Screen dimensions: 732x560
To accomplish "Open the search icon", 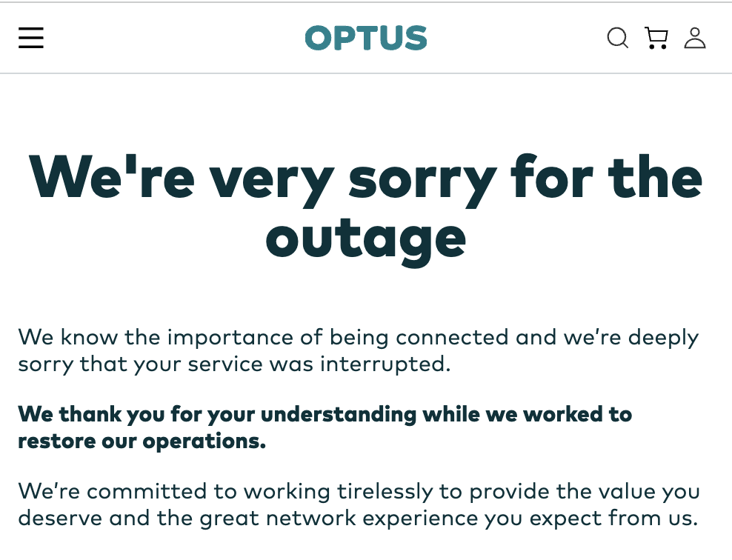I will pyautogui.click(x=617, y=38).
